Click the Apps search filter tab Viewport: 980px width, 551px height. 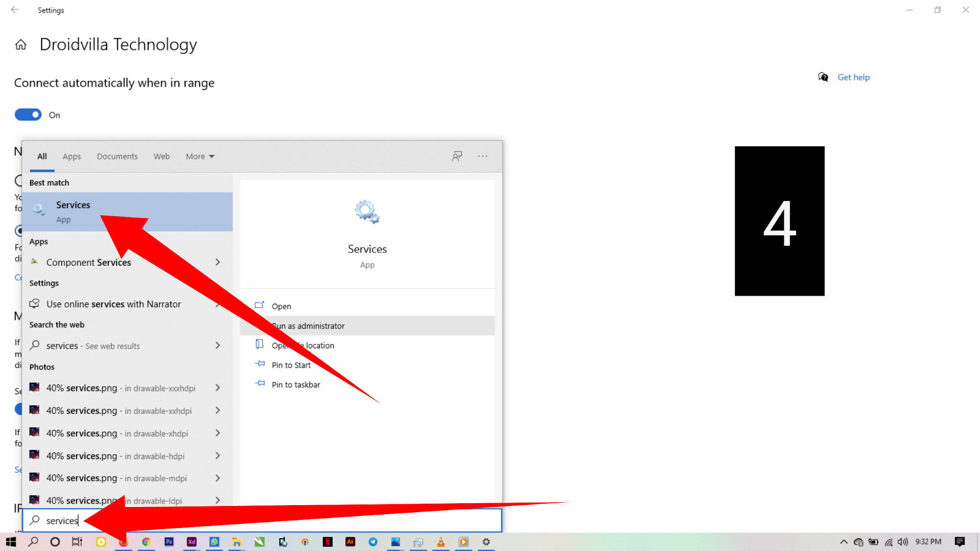(71, 155)
